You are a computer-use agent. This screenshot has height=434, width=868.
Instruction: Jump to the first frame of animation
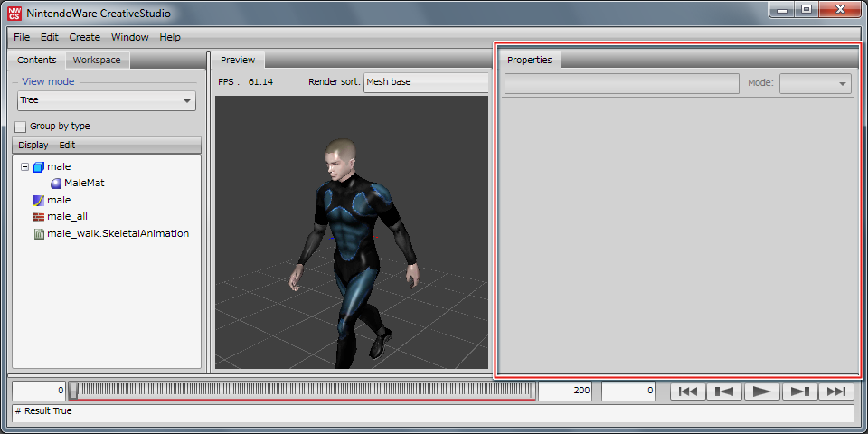click(687, 391)
